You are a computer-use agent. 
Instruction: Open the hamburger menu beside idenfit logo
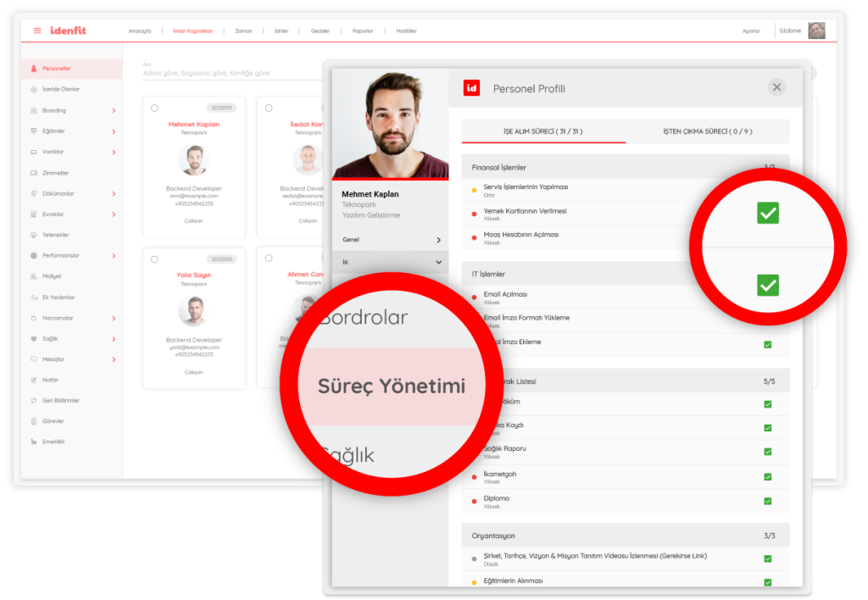(x=37, y=31)
